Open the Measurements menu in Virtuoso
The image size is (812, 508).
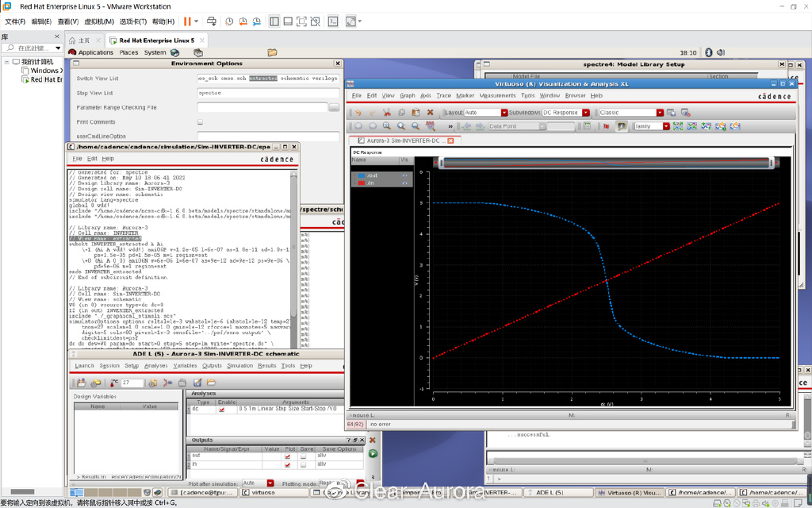pyautogui.click(x=496, y=95)
